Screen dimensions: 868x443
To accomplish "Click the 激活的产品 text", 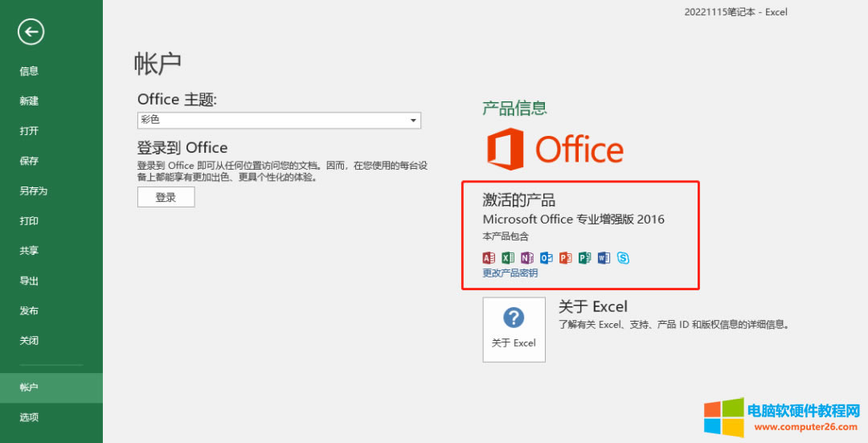I will coord(518,200).
